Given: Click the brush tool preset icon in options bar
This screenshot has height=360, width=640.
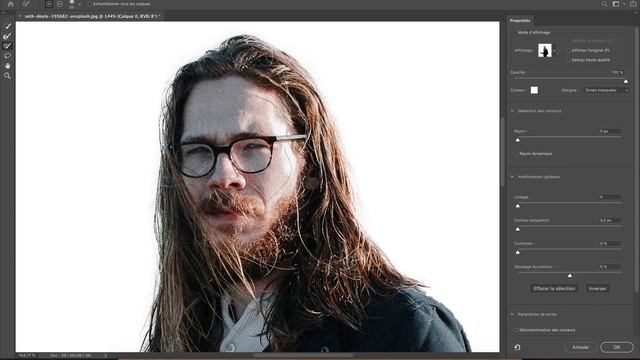Looking at the screenshot, I should pos(26,4).
